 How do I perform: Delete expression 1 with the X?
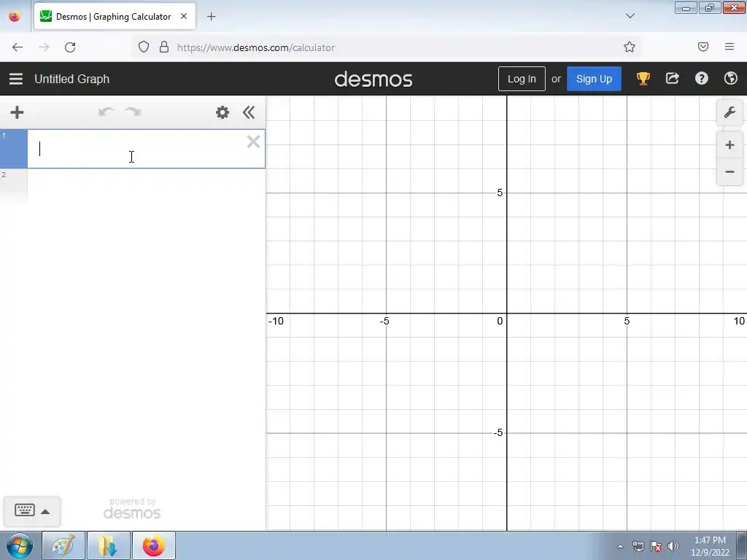[x=253, y=141]
